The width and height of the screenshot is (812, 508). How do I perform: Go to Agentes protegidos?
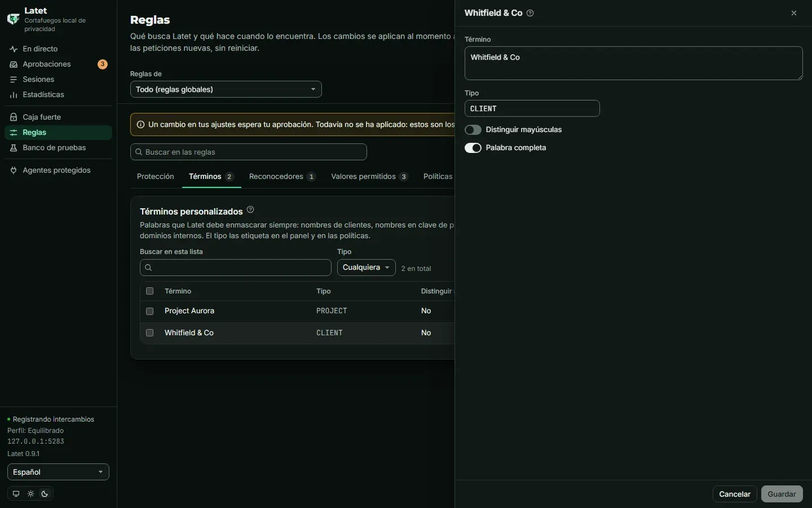[58, 170]
